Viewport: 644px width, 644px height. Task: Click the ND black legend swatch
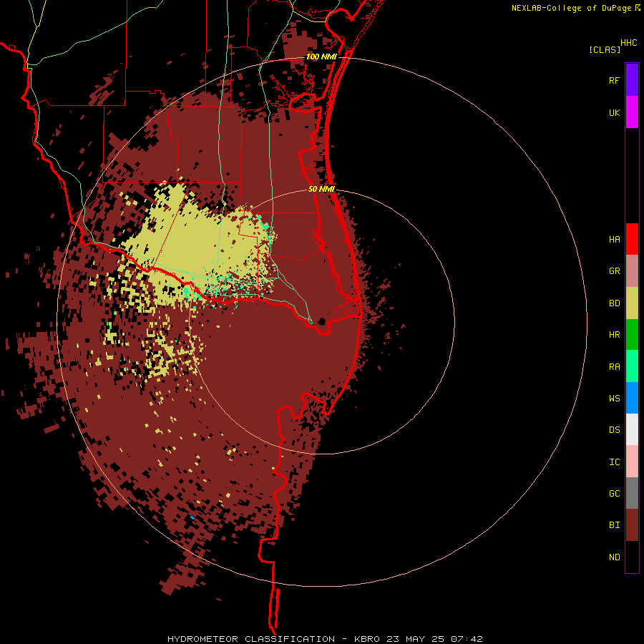pos(632,557)
